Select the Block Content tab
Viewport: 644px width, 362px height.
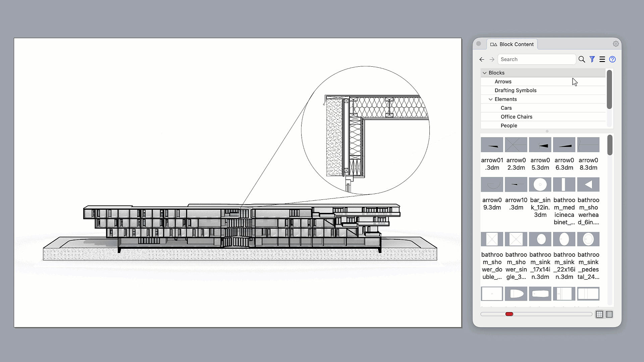512,44
